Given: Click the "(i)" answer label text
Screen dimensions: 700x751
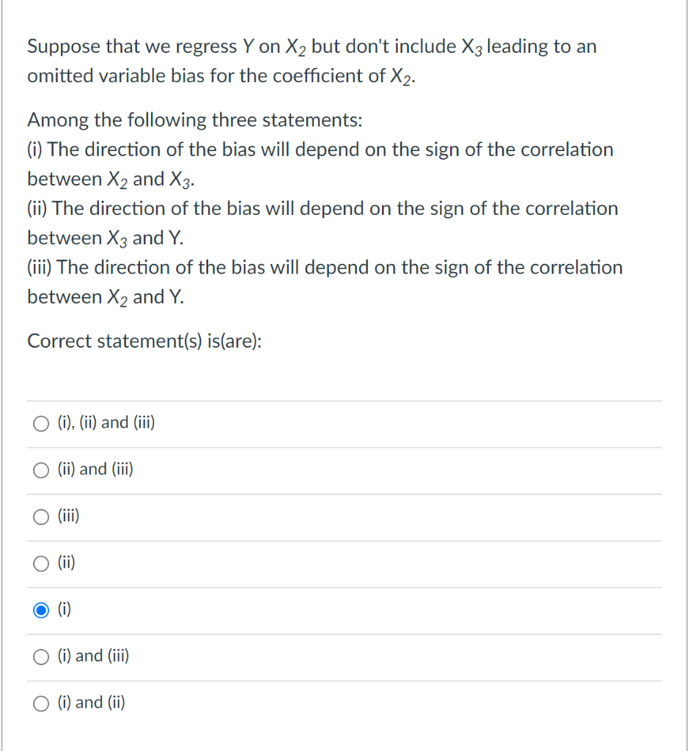Looking at the screenshot, I should click(65, 609).
